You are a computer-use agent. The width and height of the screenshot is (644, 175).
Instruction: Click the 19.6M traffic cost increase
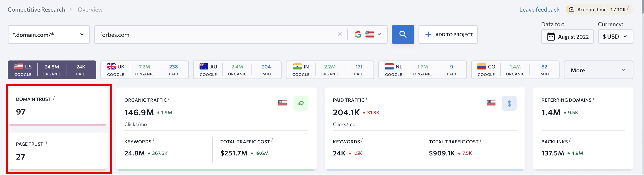click(x=259, y=153)
